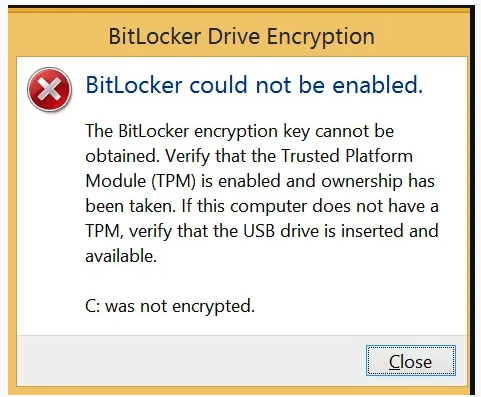
Task: Click the '(TPM)' abbreviation in the message
Action: pos(173,181)
